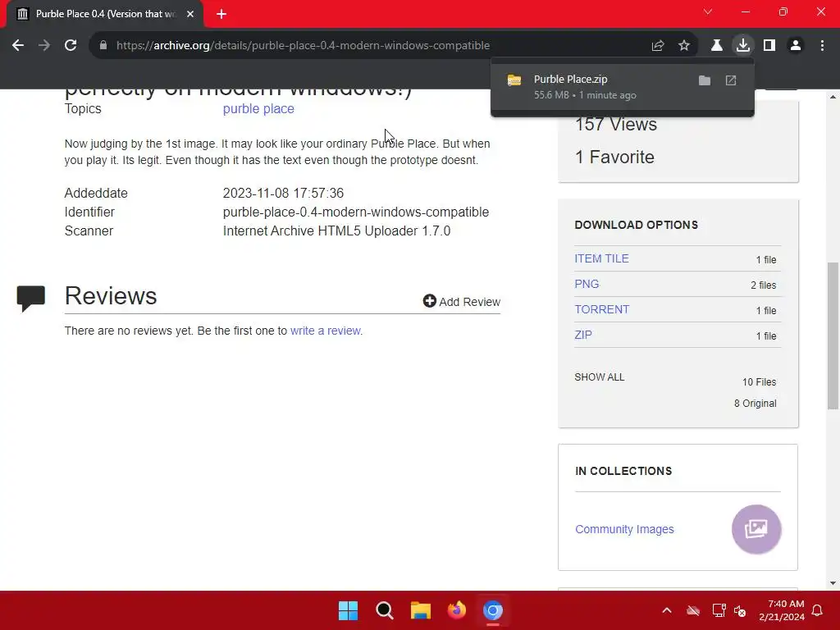This screenshot has width=840, height=630.
Task: Reload the archive.org page
Action: tap(71, 46)
